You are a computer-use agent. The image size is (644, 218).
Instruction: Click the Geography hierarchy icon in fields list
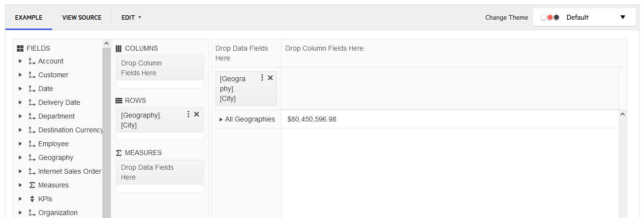(x=32, y=157)
